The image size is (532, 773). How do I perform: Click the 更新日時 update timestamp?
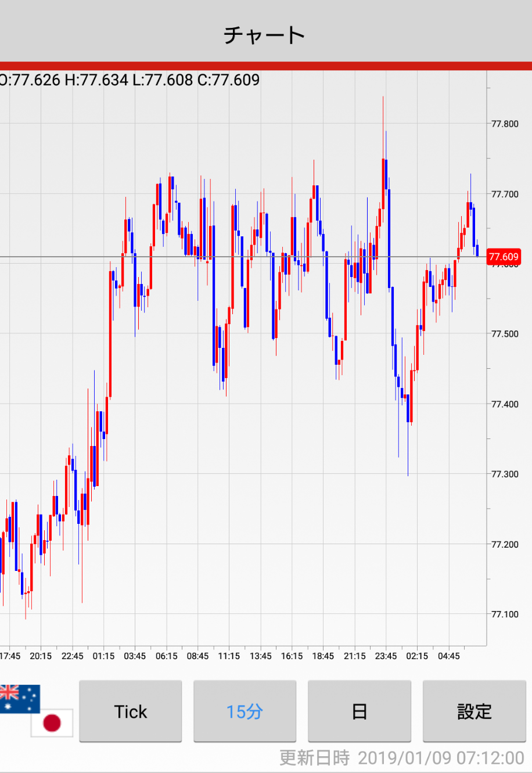402,758
